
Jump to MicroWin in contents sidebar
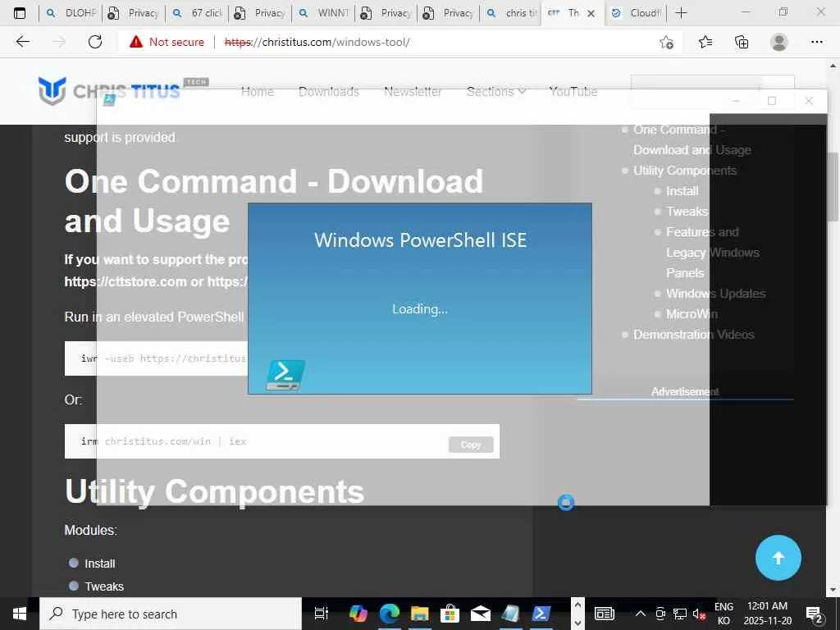[x=692, y=314]
